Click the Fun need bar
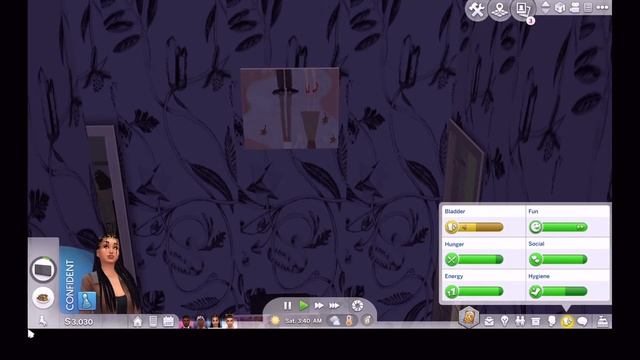640x360 pixels. [x=558, y=227]
